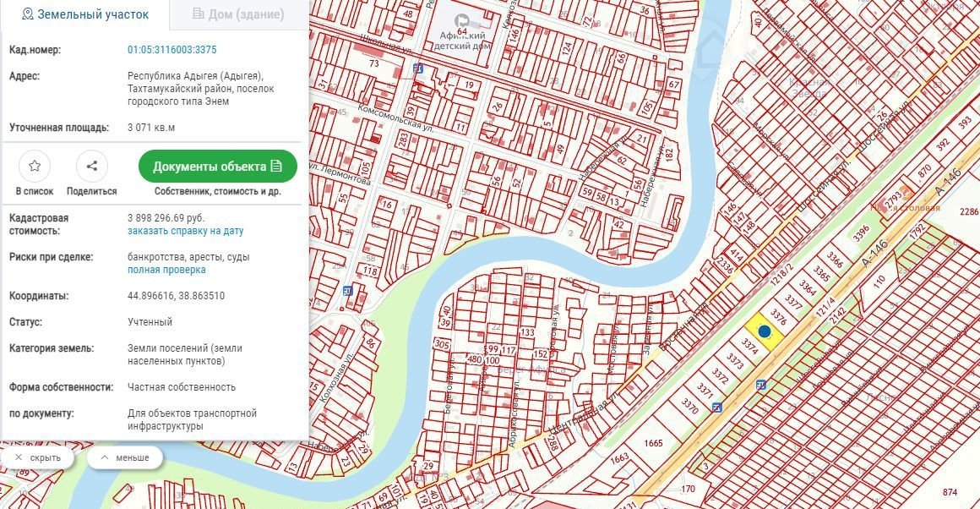
Task: Open 'Документы объекта' green button
Action: point(217,167)
